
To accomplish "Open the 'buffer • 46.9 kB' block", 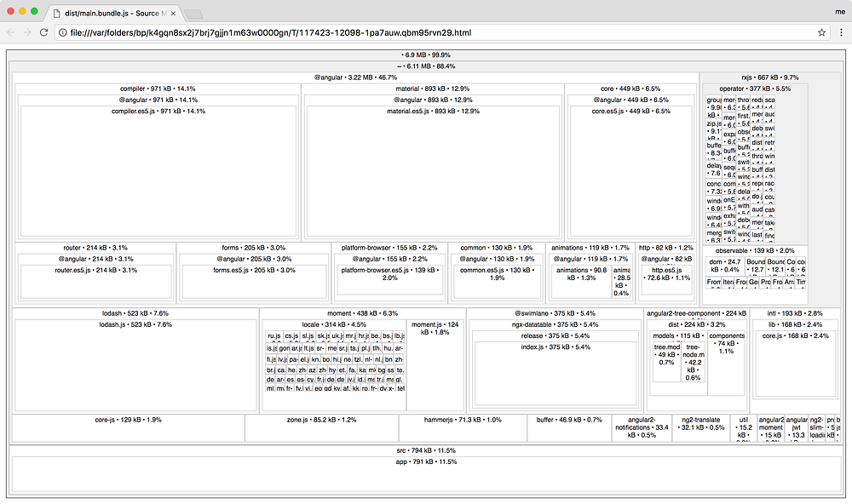I will (569, 428).
